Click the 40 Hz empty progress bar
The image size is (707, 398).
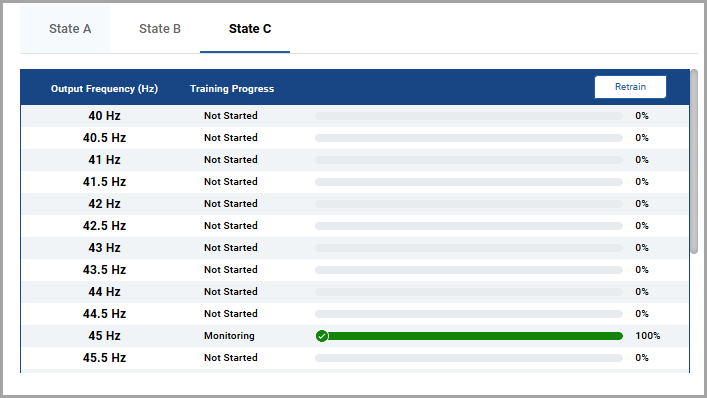tap(469, 116)
